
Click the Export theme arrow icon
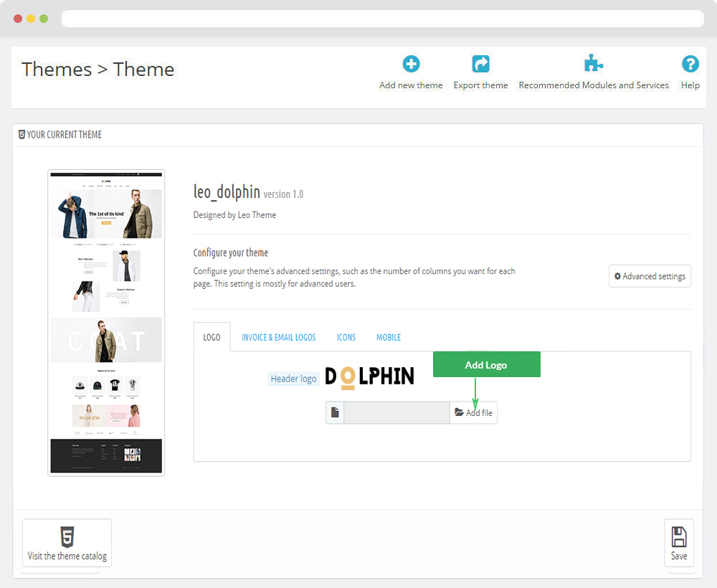click(480, 65)
